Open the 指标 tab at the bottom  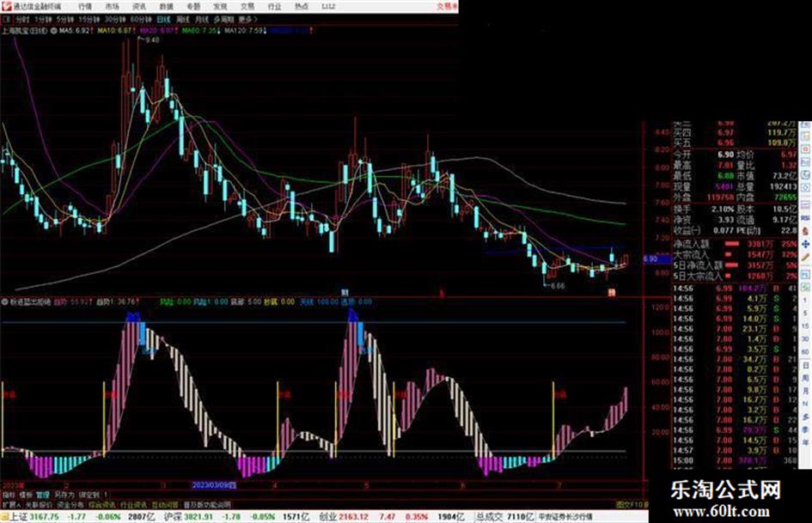coord(9,495)
